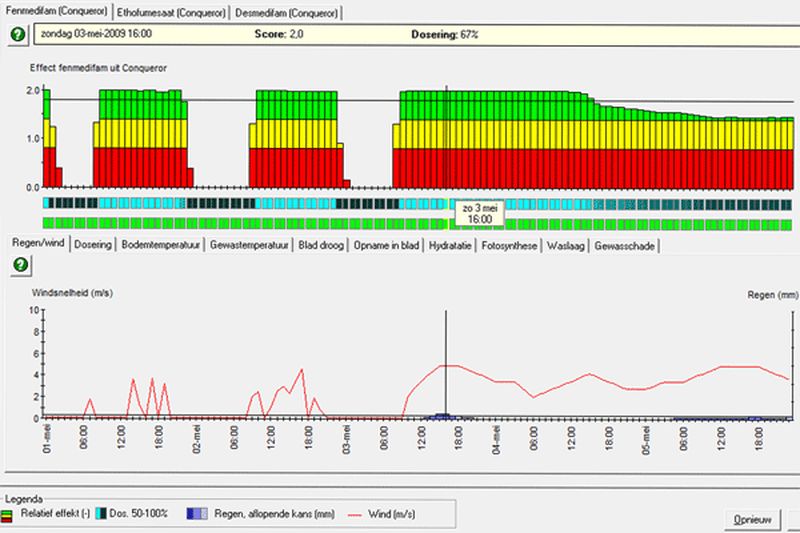The image size is (800, 533).
Task: Open the Fotosynthese tab
Action: [x=510, y=245]
